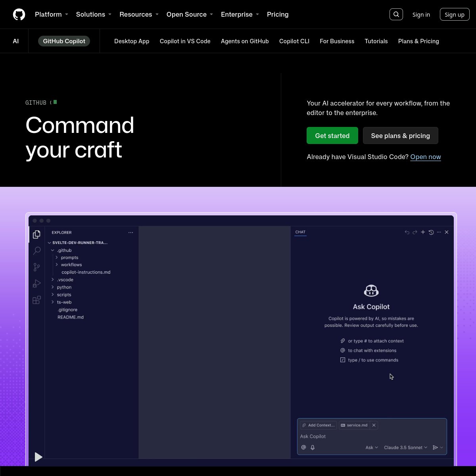Screen dimensions: 476x476
Task: Click the paperclip attach context icon
Action: coord(343,341)
